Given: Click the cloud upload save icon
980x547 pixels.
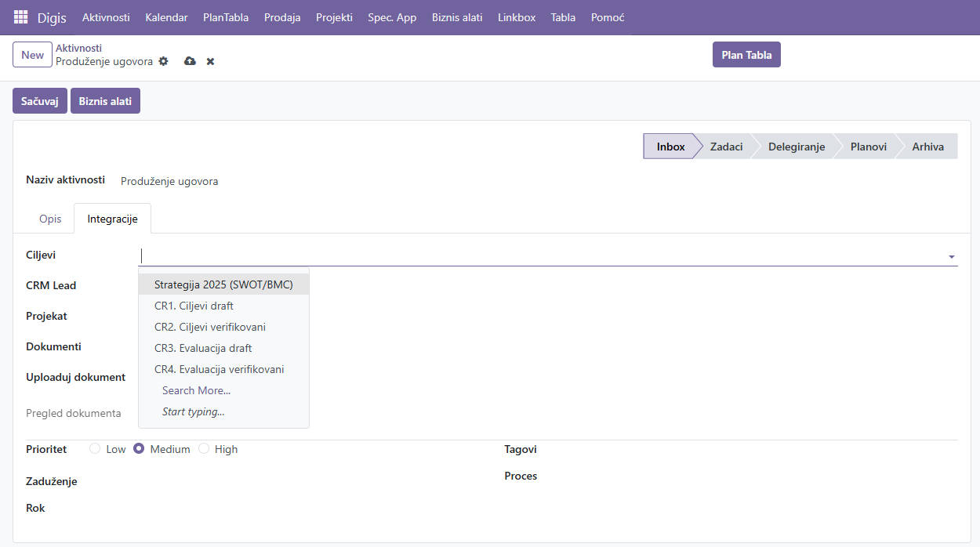Looking at the screenshot, I should 190,61.
